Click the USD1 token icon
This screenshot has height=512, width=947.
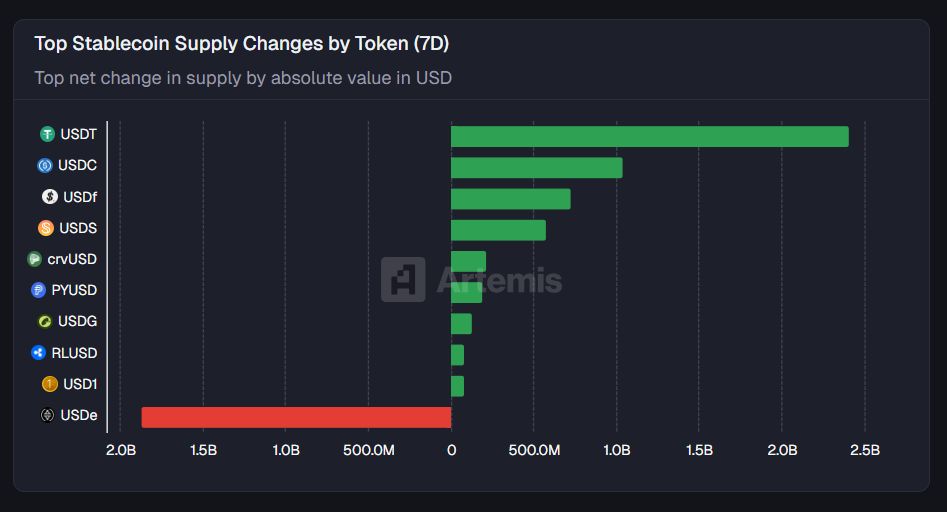pyautogui.click(x=50, y=384)
